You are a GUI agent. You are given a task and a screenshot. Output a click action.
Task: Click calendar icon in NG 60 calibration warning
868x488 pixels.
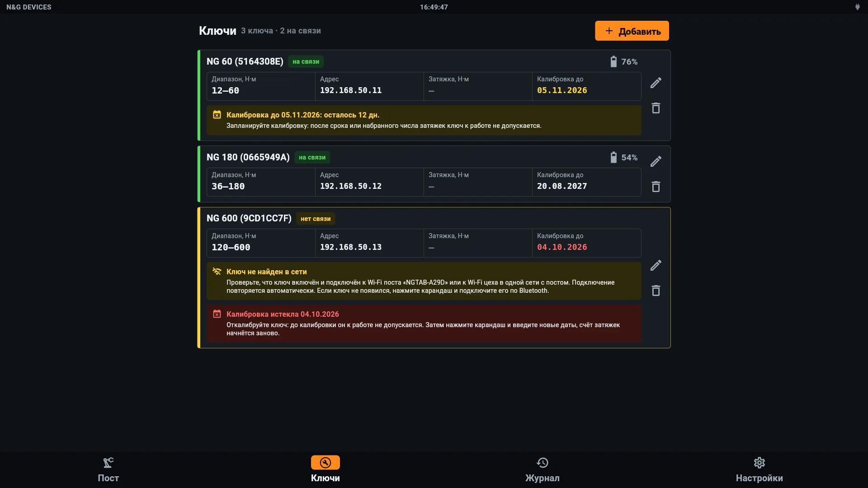point(217,115)
